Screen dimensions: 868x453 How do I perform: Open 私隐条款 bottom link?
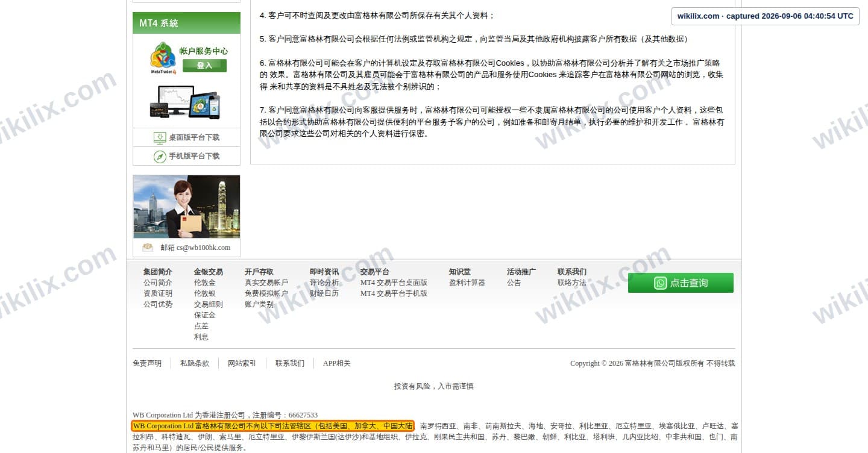tap(194, 363)
